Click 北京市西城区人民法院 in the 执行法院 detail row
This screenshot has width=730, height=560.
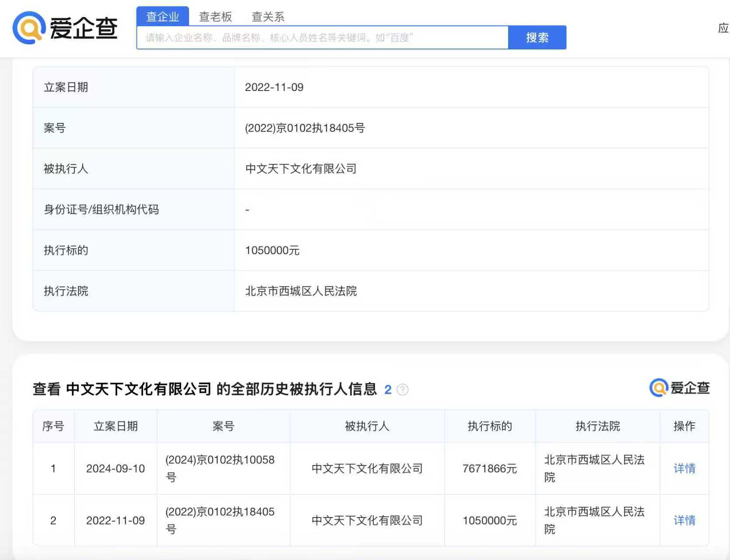[301, 291]
